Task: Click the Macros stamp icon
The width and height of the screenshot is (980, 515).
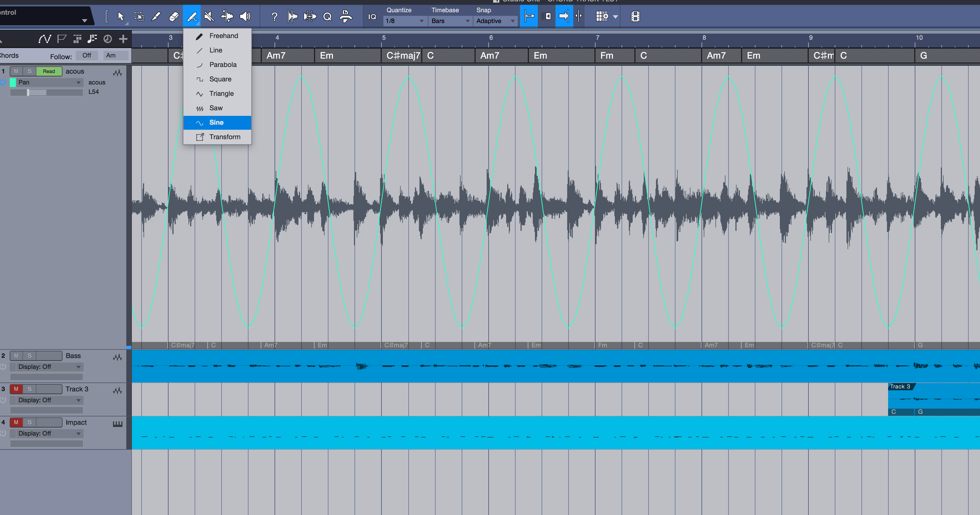Action: pyautogui.click(x=345, y=16)
